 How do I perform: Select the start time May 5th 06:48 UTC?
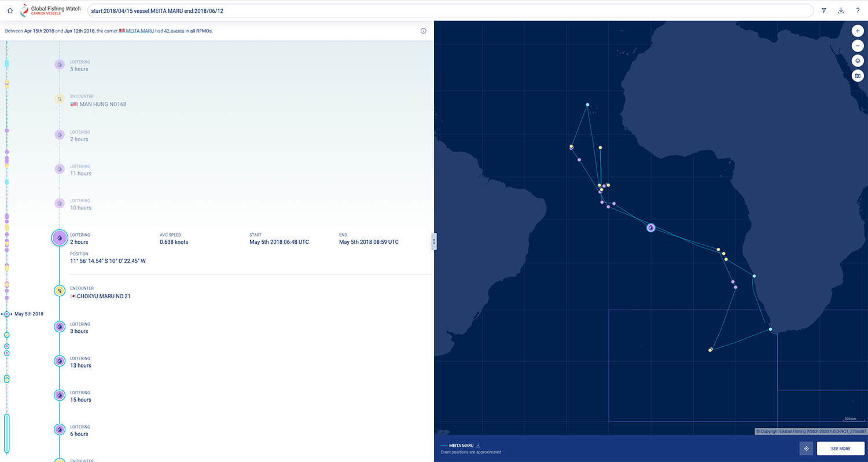(x=279, y=242)
